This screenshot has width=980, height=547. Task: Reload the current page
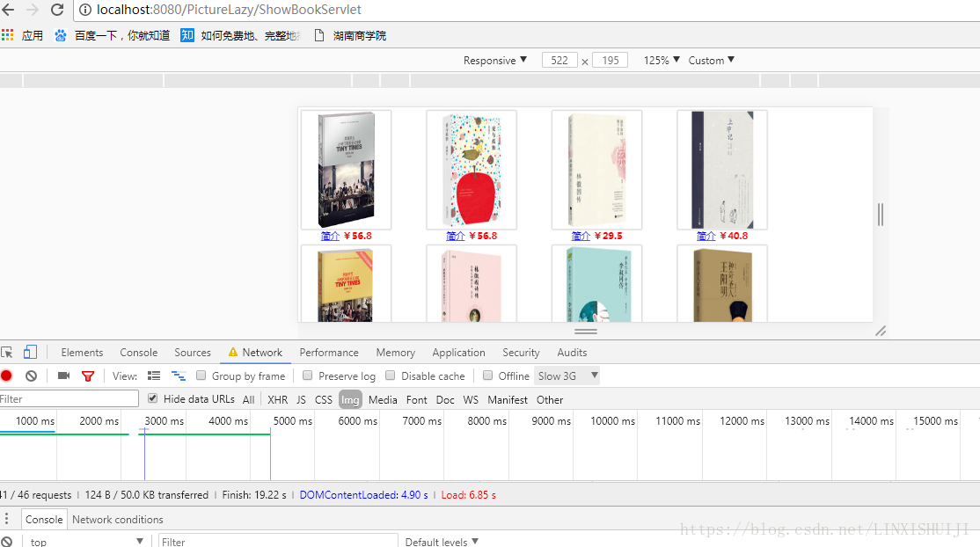[57, 10]
